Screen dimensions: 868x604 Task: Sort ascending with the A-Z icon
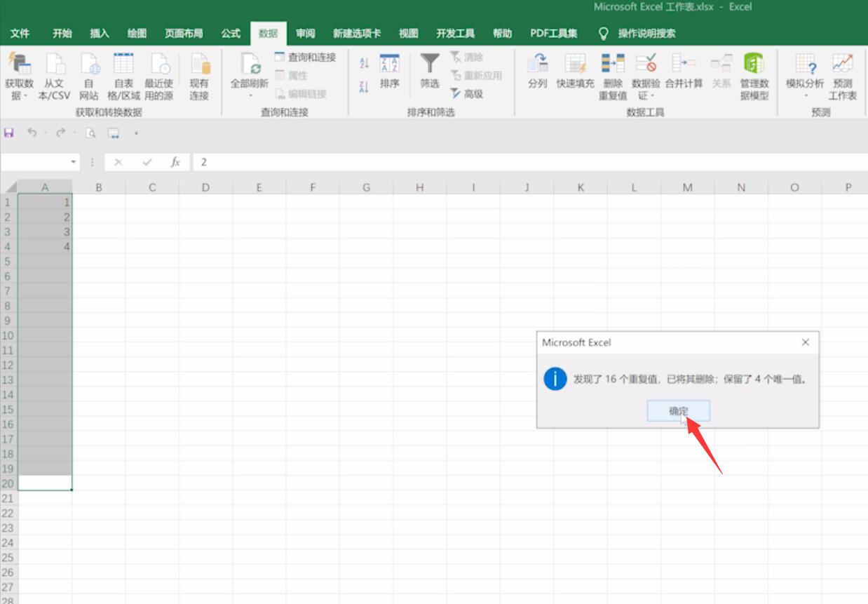click(x=364, y=63)
